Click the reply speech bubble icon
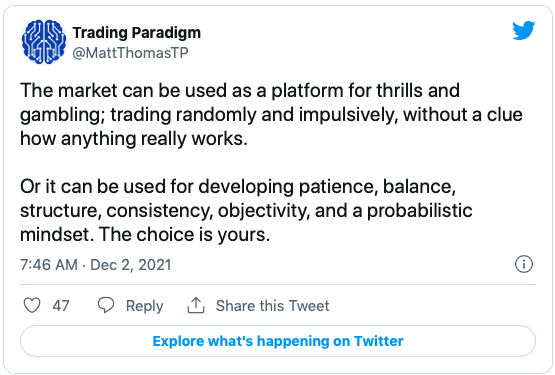This screenshot has height=375, width=555. [106, 305]
